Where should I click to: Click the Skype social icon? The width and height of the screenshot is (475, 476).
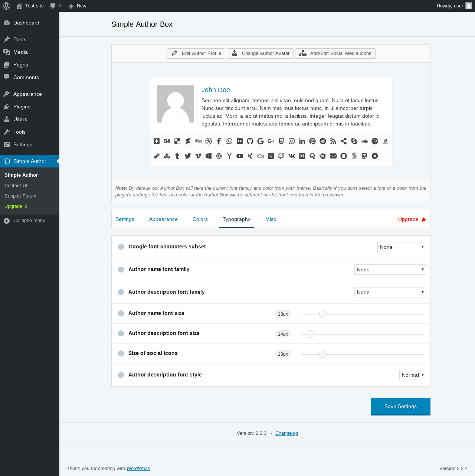click(x=354, y=141)
